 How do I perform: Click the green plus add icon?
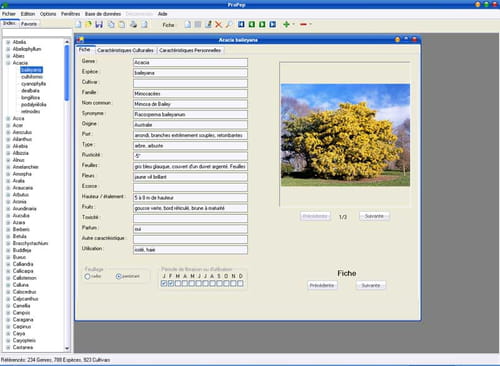[286, 24]
